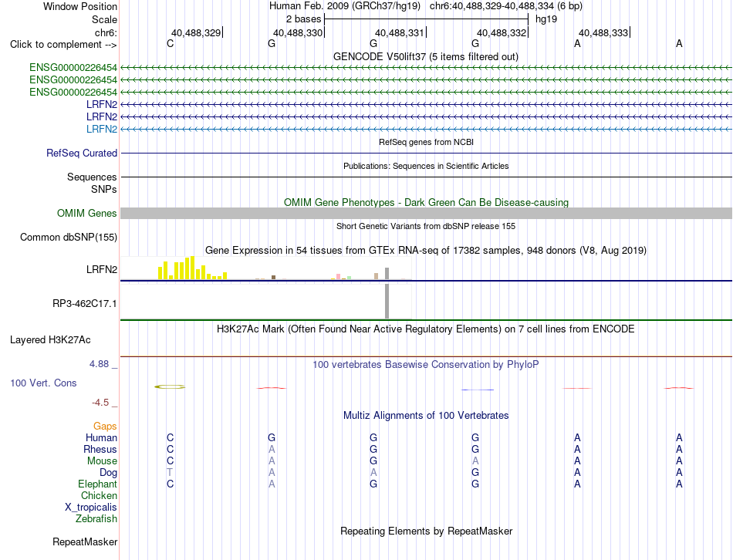Click the OMIM Gene Phenotypes track title
733x560 pixels.
(x=426, y=202)
